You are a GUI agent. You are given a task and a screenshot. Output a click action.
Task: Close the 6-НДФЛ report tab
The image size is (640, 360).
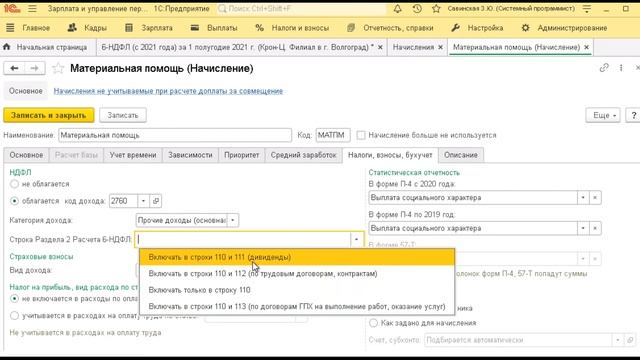[x=380, y=47]
